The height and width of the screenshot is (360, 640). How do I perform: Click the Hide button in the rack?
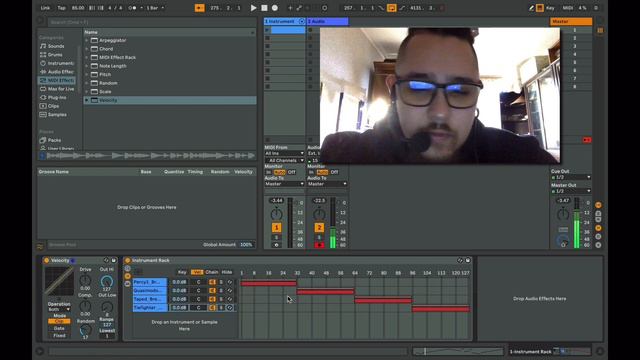pyautogui.click(x=227, y=272)
